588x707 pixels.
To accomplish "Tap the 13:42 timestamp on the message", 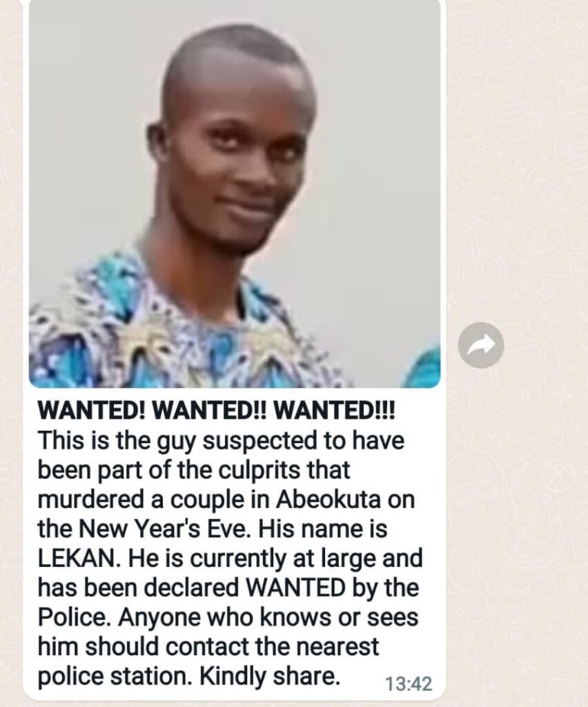I will (x=409, y=683).
